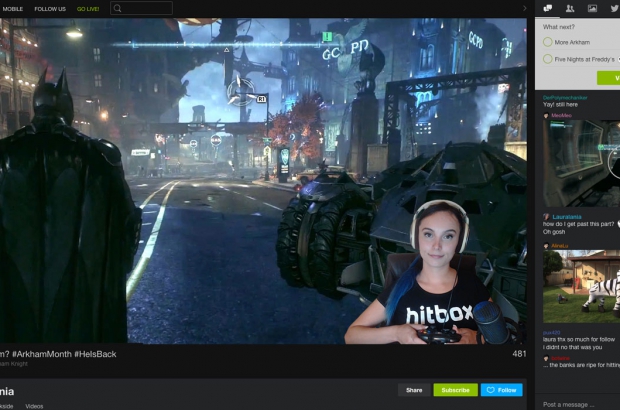Click the main video player area
The width and height of the screenshot is (620, 410).
pos(263,181)
